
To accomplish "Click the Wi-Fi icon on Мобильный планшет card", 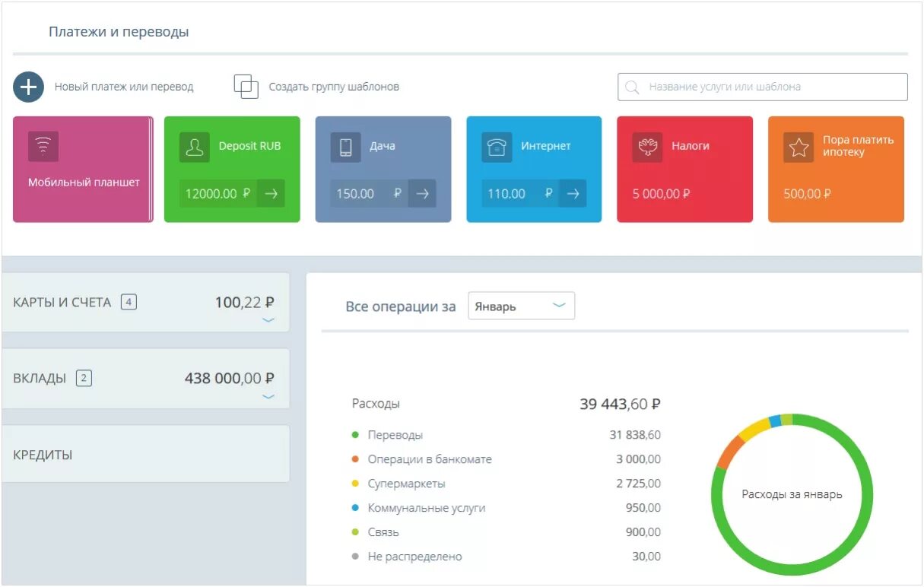I will [x=43, y=146].
